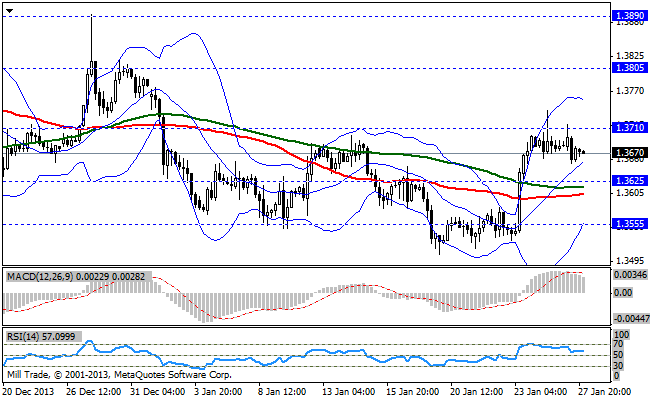Click the RSI scale value 70
The width and height of the screenshot is (650, 400).
coord(618,344)
